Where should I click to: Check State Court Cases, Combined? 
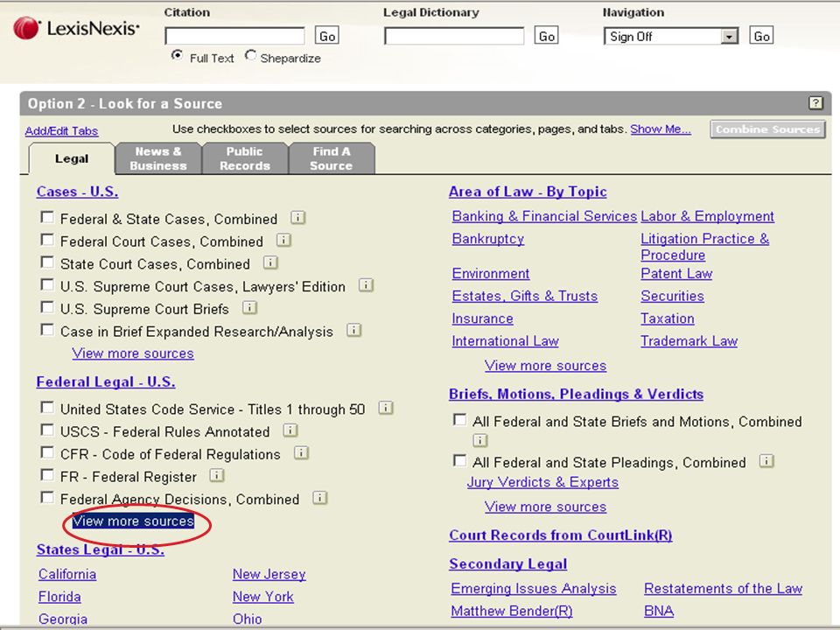click(x=47, y=262)
